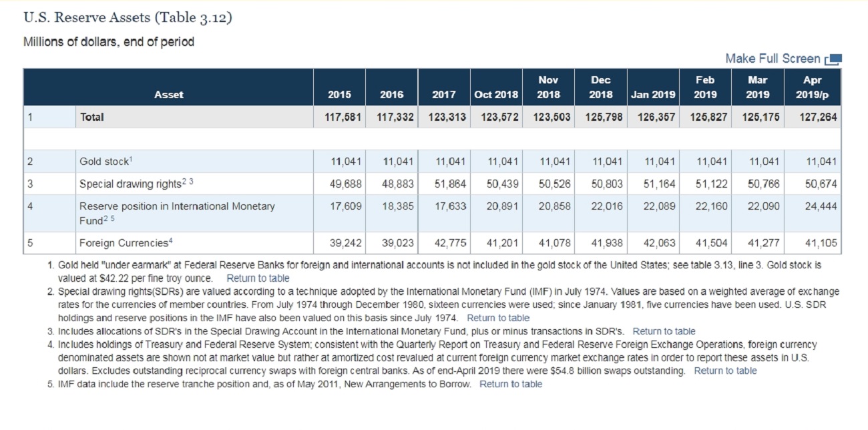Click Return to table after footnote 4
This screenshot has width=868, height=430.
point(725,371)
